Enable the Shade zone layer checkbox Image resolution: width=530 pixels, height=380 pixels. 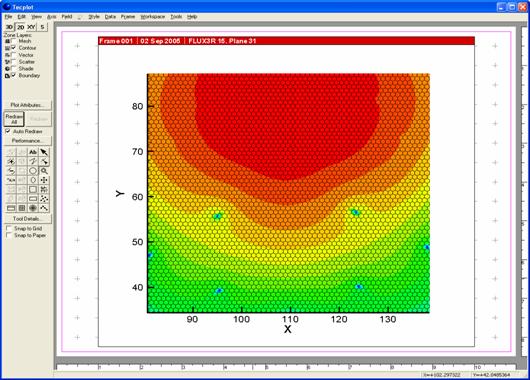pyautogui.click(x=14, y=68)
